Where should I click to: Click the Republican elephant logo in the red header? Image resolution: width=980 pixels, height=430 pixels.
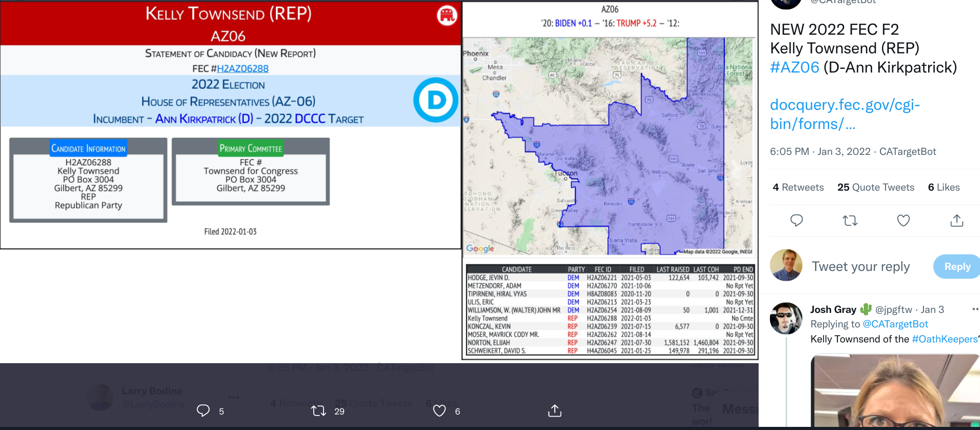pyautogui.click(x=447, y=16)
